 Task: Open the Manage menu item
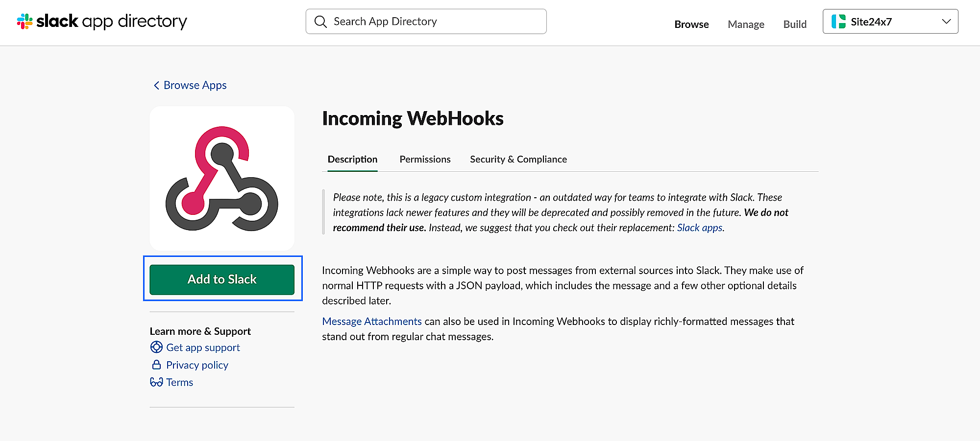(746, 24)
